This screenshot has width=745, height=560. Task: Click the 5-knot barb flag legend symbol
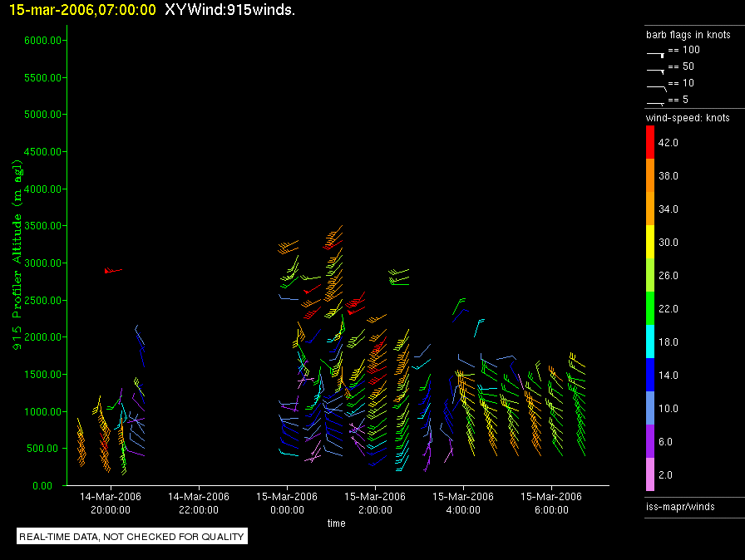coord(656,102)
